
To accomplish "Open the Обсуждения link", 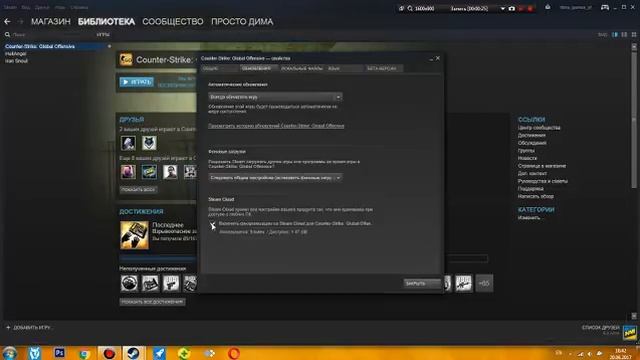I will point(532,143).
